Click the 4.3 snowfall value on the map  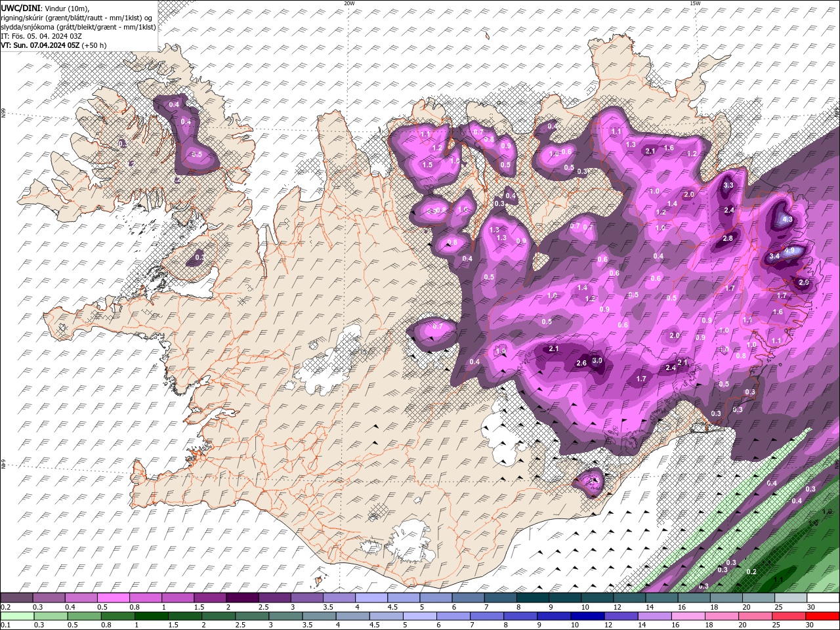(788, 220)
